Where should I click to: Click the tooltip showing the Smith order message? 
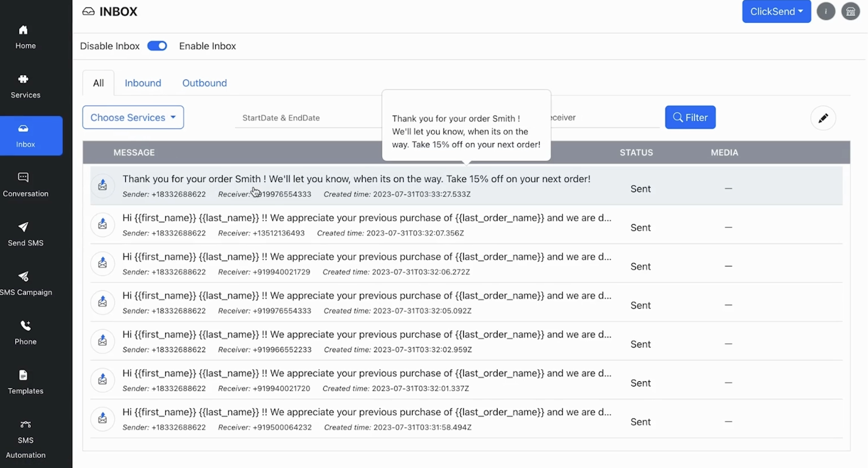466,125
